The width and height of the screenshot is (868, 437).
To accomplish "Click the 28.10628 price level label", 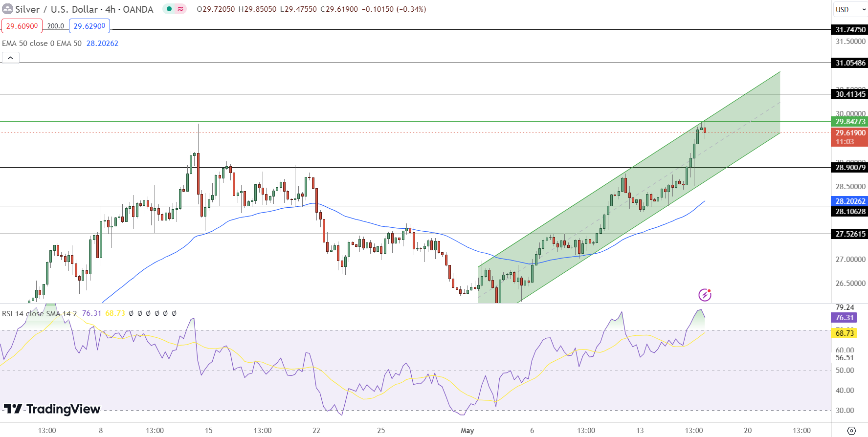I will pyautogui.click(x=850, y=212).
